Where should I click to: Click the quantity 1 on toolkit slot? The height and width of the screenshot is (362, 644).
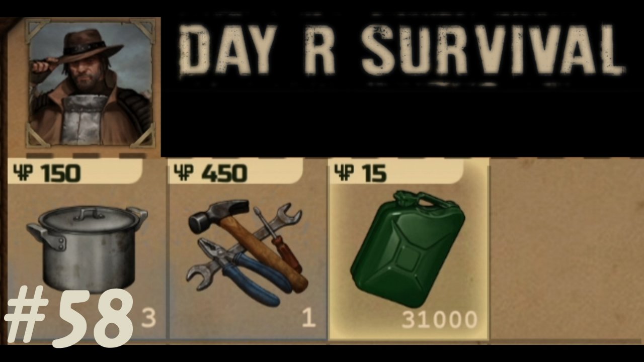(x=308, y=318)
